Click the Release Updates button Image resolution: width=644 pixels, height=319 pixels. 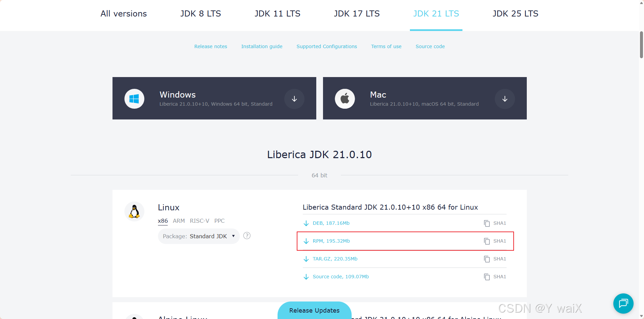[x=315, y=310]
